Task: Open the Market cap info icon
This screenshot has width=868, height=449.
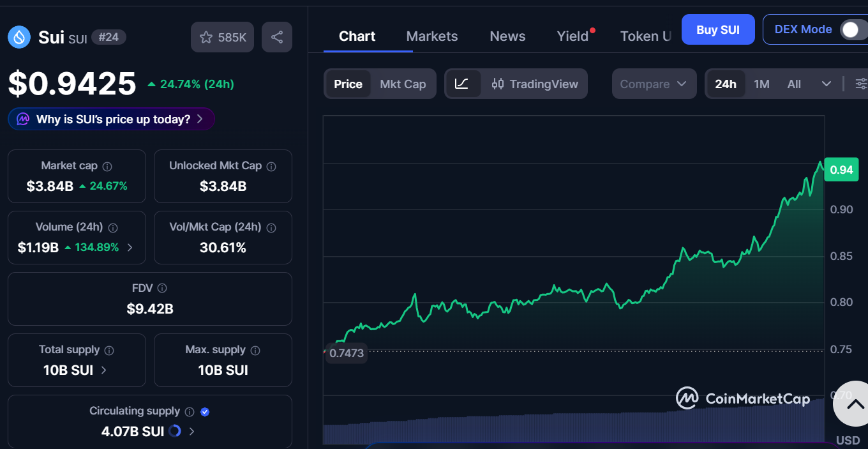Action: pos(107,166)
